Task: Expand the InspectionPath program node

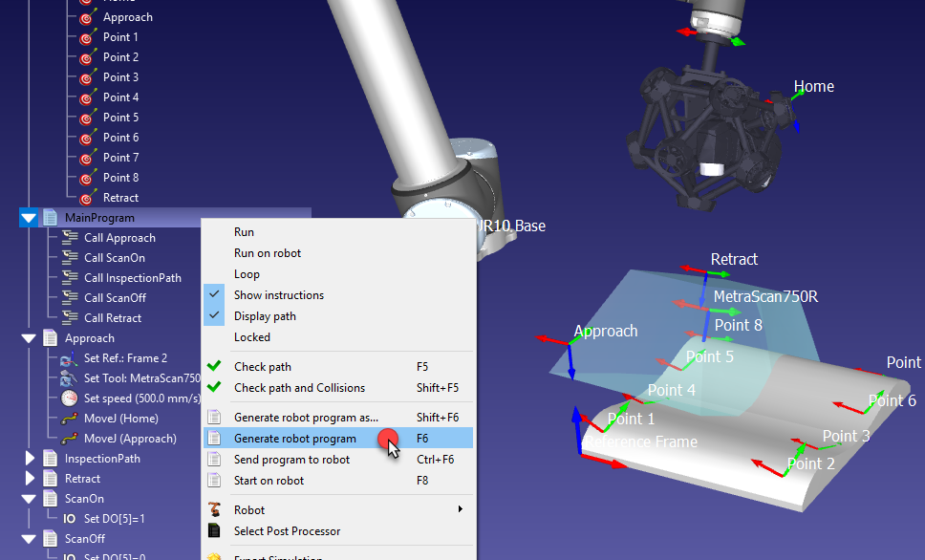Action: 29,459
